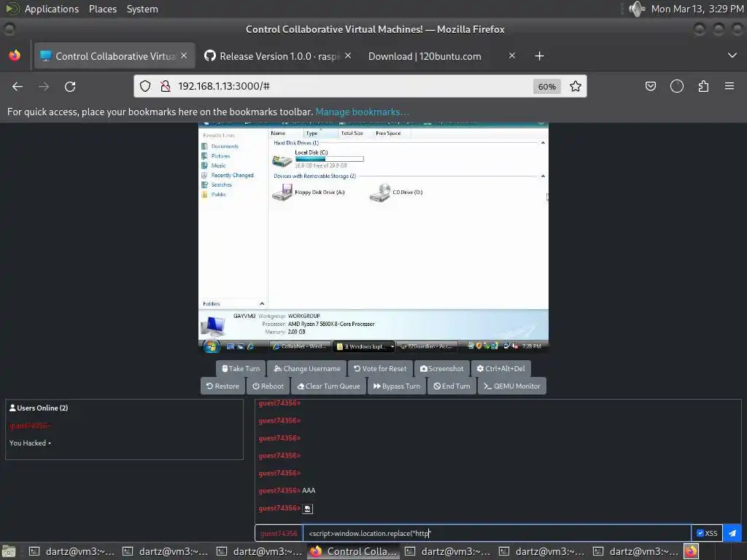
Task: Open the Extensions puzzle icon
Action: 703,86
